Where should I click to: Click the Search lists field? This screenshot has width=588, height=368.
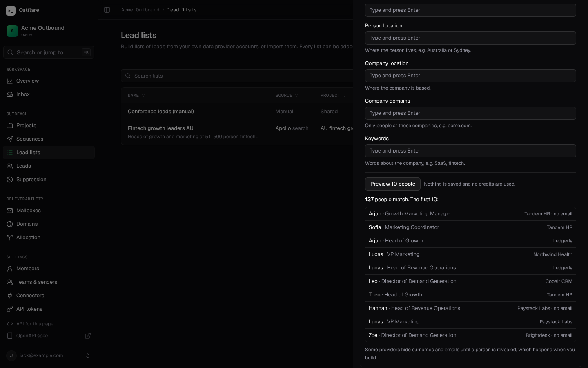tap(237, 76)
